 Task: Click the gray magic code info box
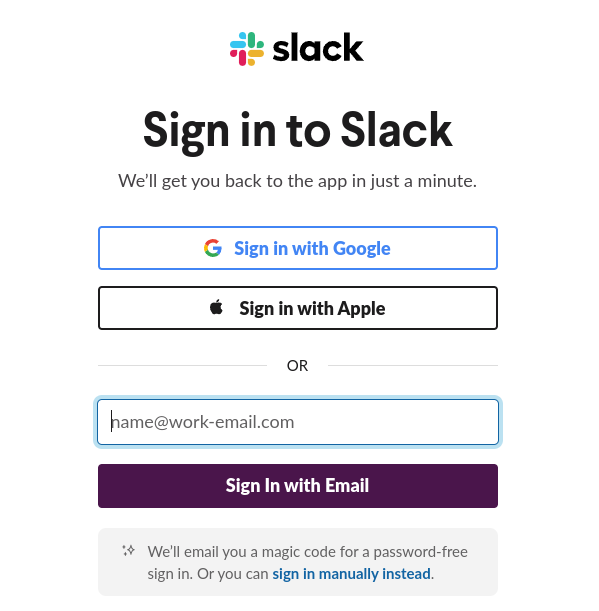[298, 562]
